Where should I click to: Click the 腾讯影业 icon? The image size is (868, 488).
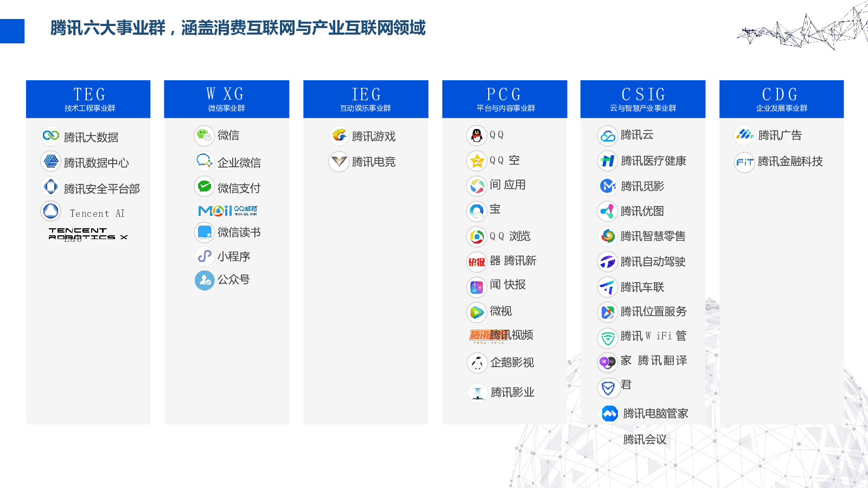[x=478, y=393]
